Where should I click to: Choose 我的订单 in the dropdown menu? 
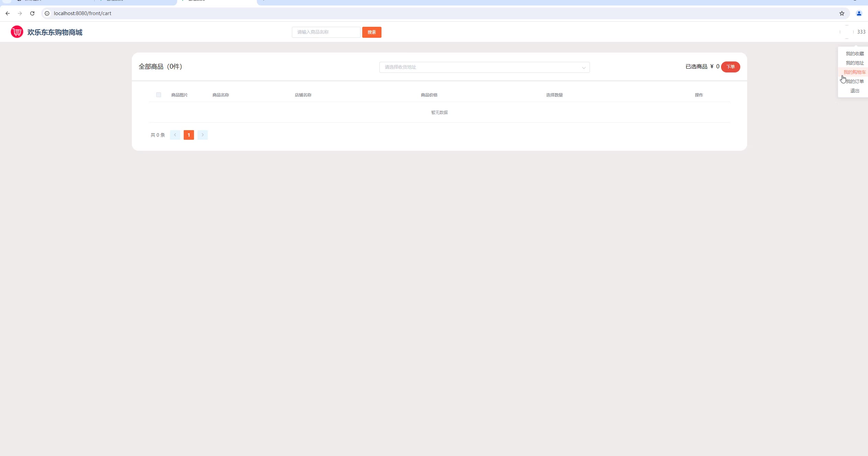855,81
